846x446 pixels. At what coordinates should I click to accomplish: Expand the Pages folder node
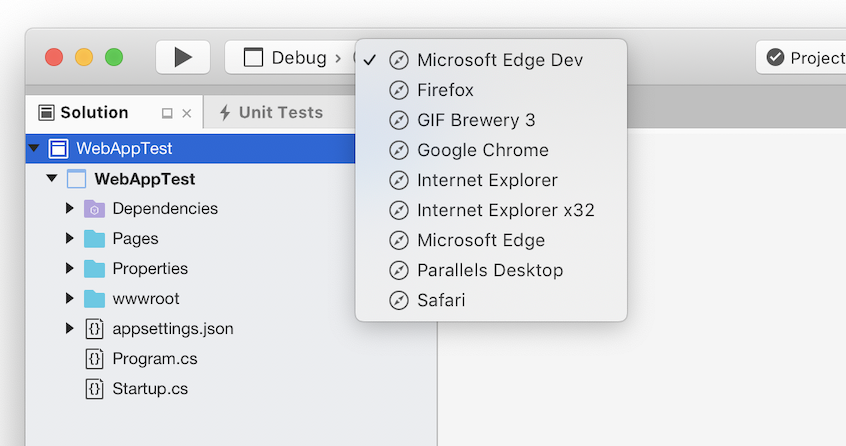tap(70, 239)
